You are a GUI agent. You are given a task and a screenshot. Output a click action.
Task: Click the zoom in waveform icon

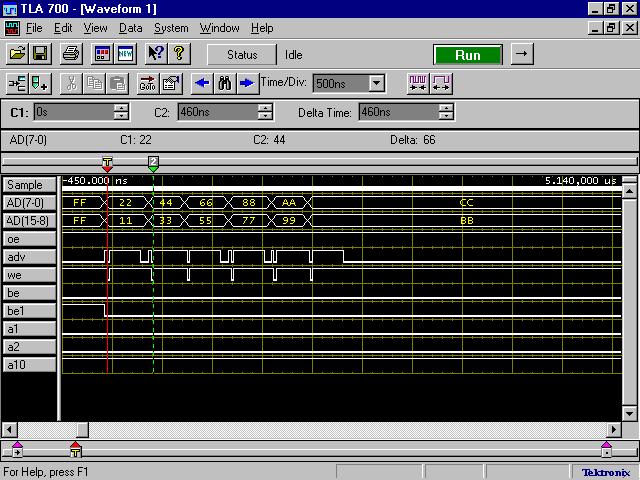pyautogui.click(x=441, y=83)
